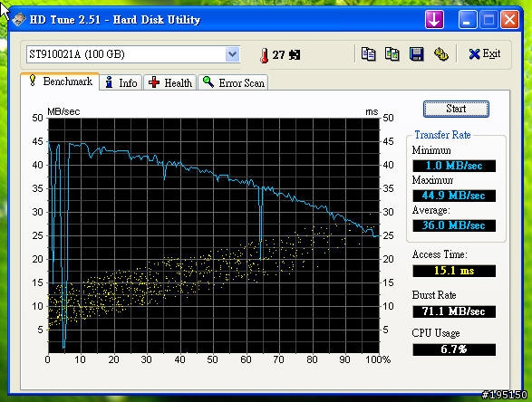Image resolution: width=532 pixels, height=402 pixels.
Task: Click the ST910021A (100 GB) drive combo box
Action: pos(133,54)
